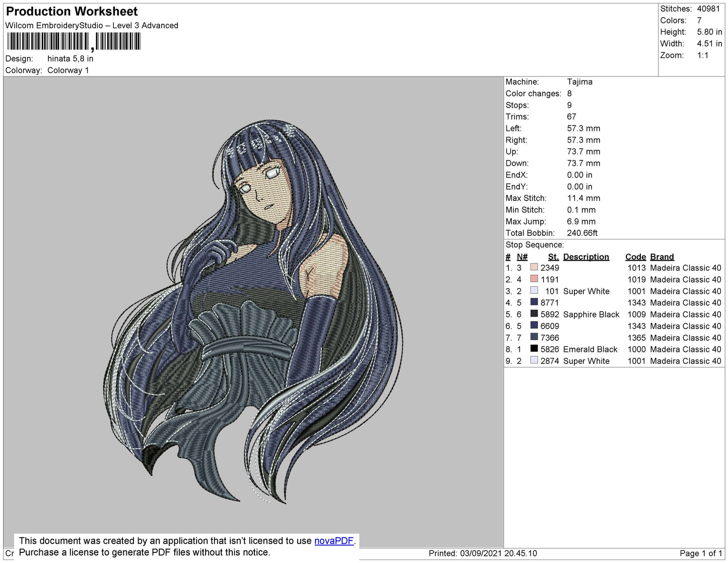Click the 'Emerald Black' description

pos(590,349)
